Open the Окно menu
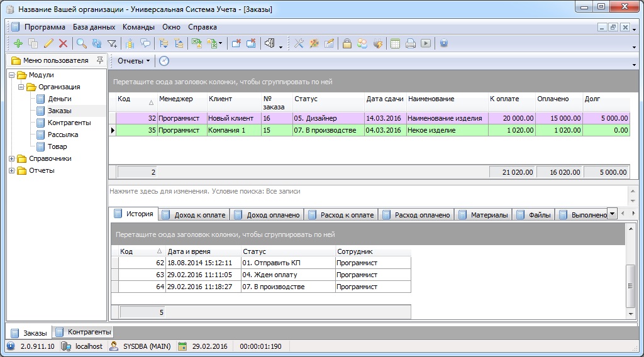The image size is (644, 357). tap(171, 27)
